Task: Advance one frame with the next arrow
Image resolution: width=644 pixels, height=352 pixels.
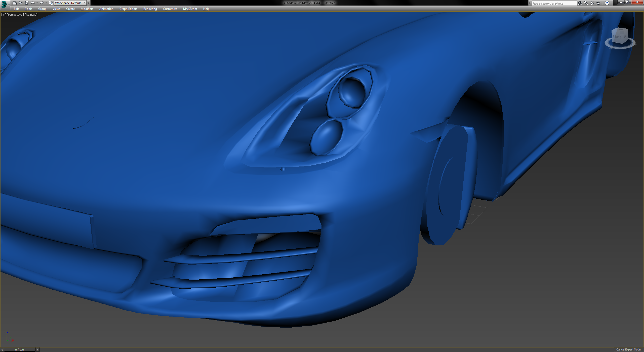Action: [37, 349]
